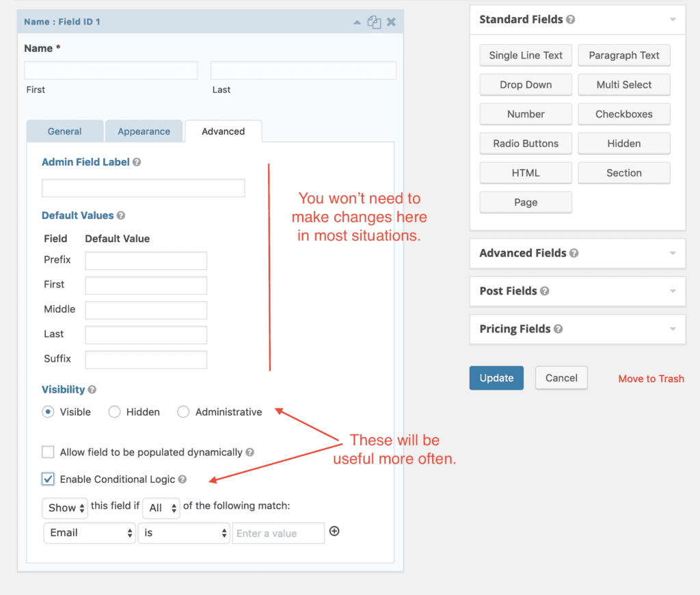Add a Multi Select field

pos(624,85)
